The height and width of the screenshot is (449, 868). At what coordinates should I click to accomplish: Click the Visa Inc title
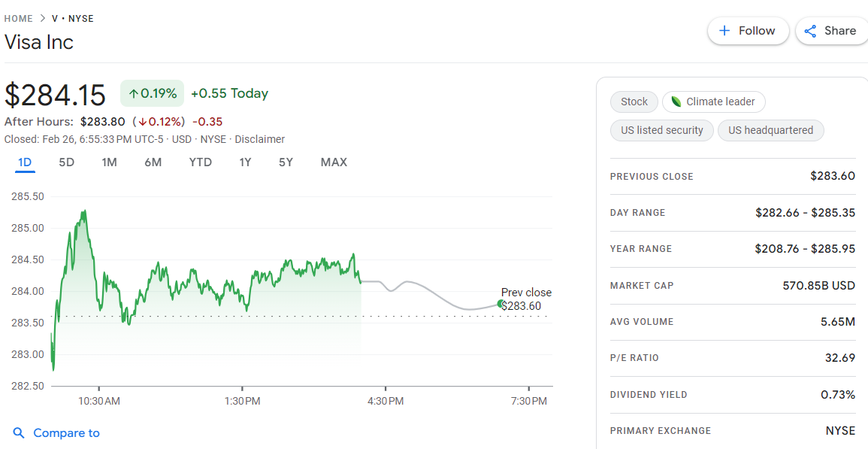pos(39,43)
